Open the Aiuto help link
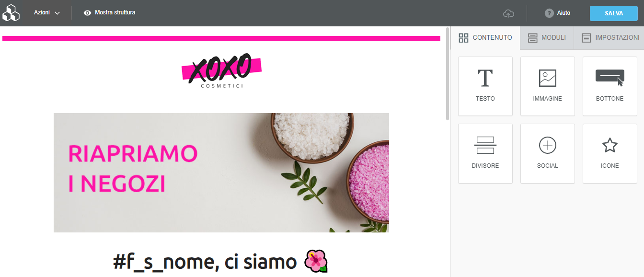 [563, 13]
